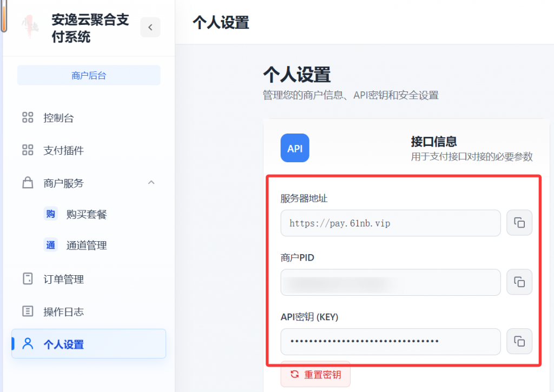Click the 支付插件 plugin grid icon

28,150
